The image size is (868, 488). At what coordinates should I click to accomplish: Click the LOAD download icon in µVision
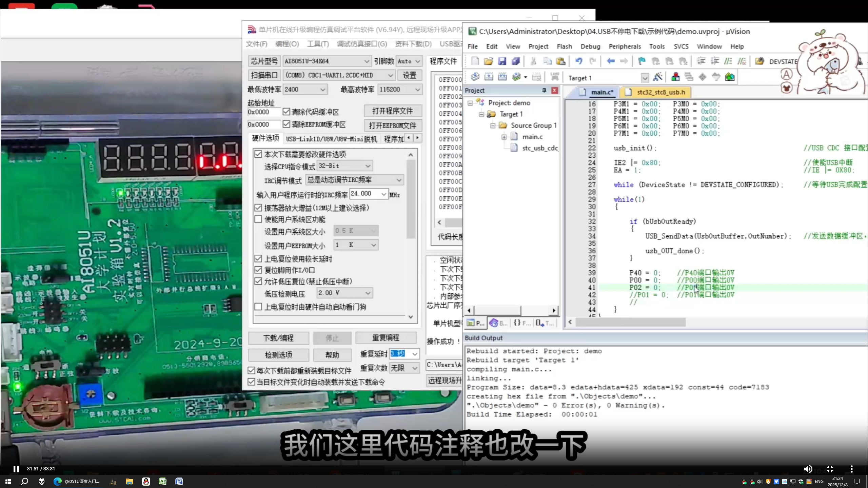[554, 77]
